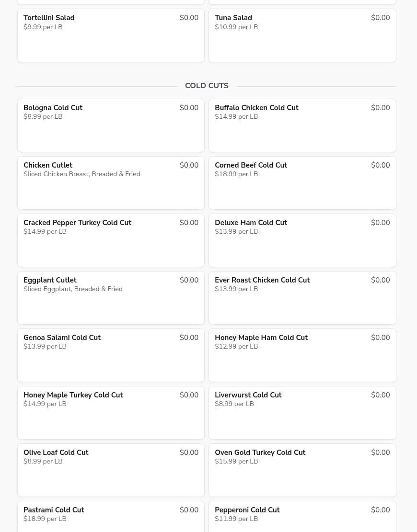Choose the Eggplant Cutlet item
Screen dimensions: 417x532
pyautogui.click(x=111, y=298)
